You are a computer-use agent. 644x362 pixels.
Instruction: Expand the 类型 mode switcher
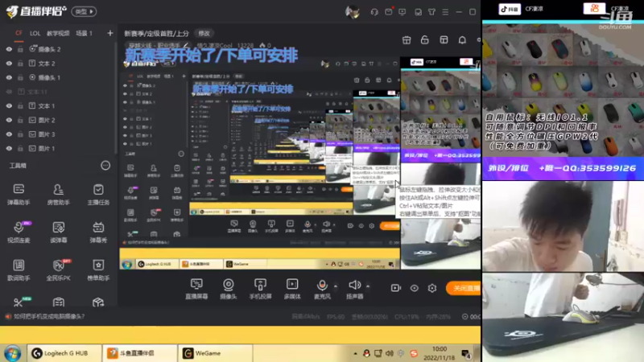tap(84, 11)
